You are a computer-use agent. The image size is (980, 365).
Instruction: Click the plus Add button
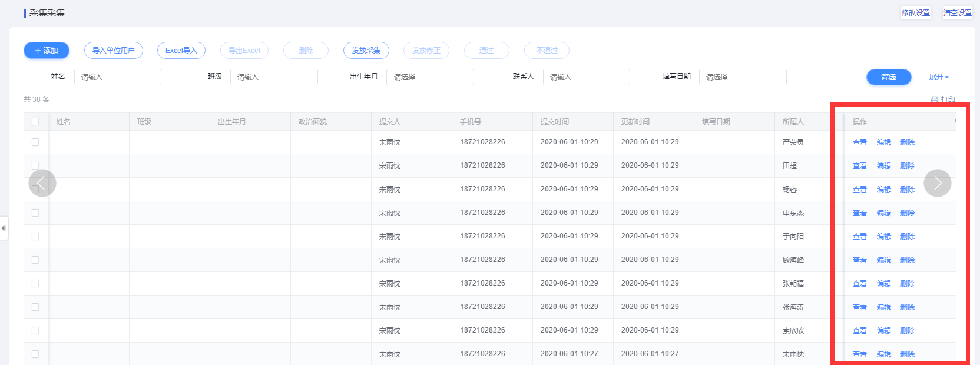coord(47,51)
